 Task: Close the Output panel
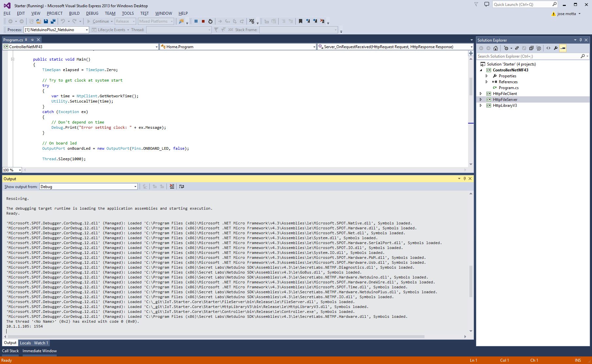pos(470,179)
